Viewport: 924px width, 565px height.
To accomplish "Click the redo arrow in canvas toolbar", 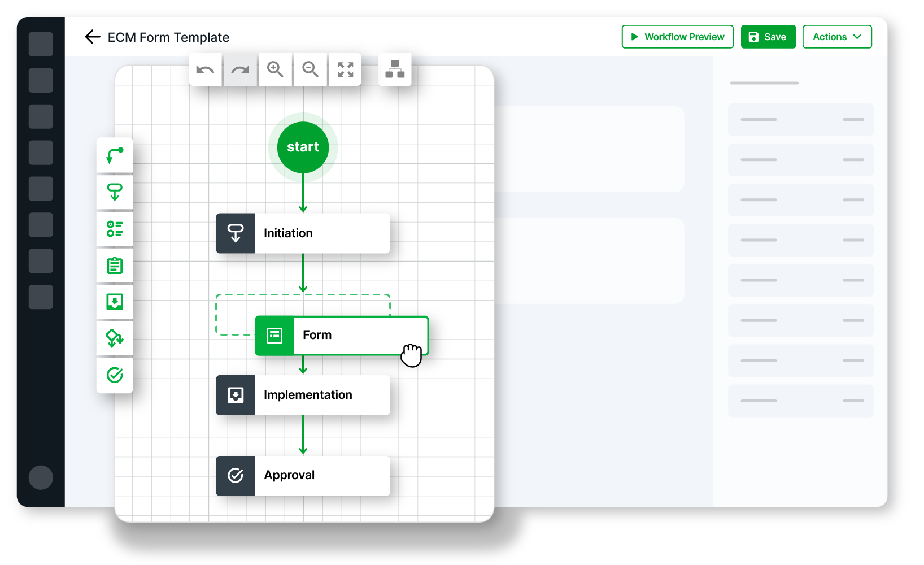I will click(x=240, y=69).
